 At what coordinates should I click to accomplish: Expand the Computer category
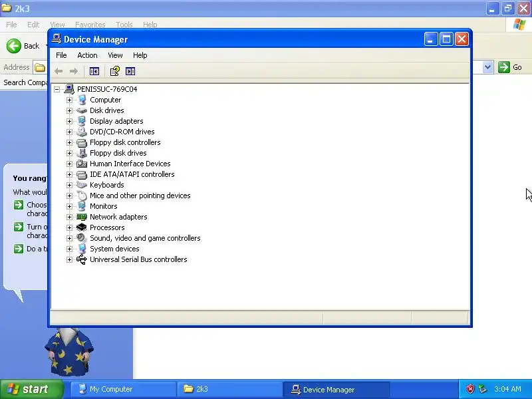pyautogui.click(x=70, y=100)
